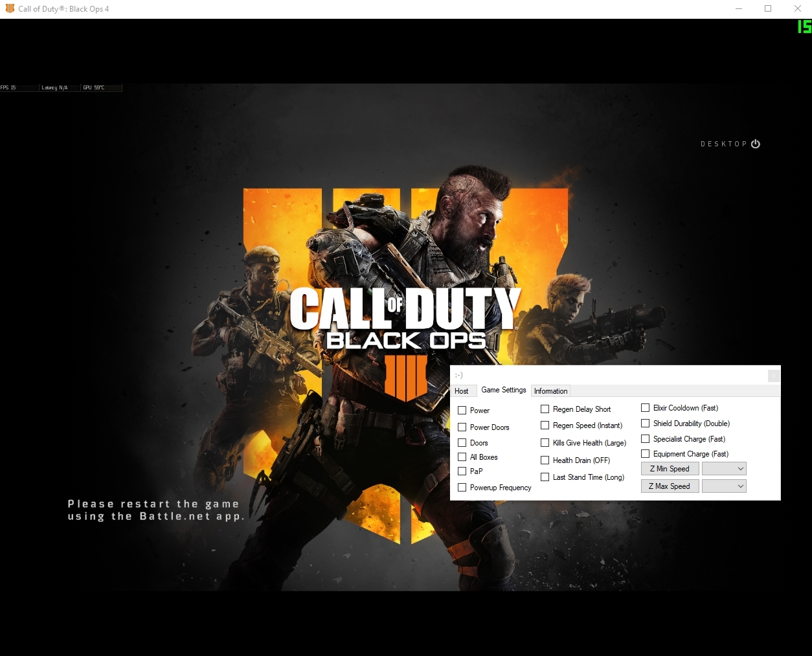Toggle the PaP checkbox

coord(462,471)
